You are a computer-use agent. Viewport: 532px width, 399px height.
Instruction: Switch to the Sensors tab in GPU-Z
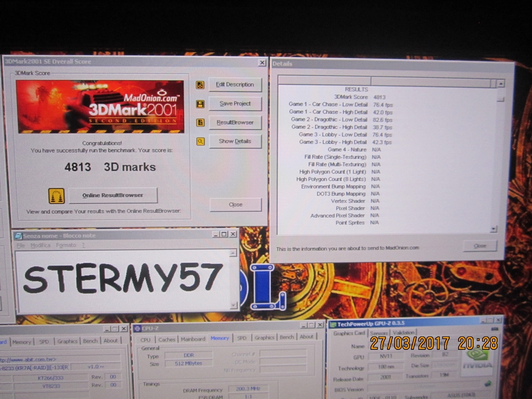point(379,333)
